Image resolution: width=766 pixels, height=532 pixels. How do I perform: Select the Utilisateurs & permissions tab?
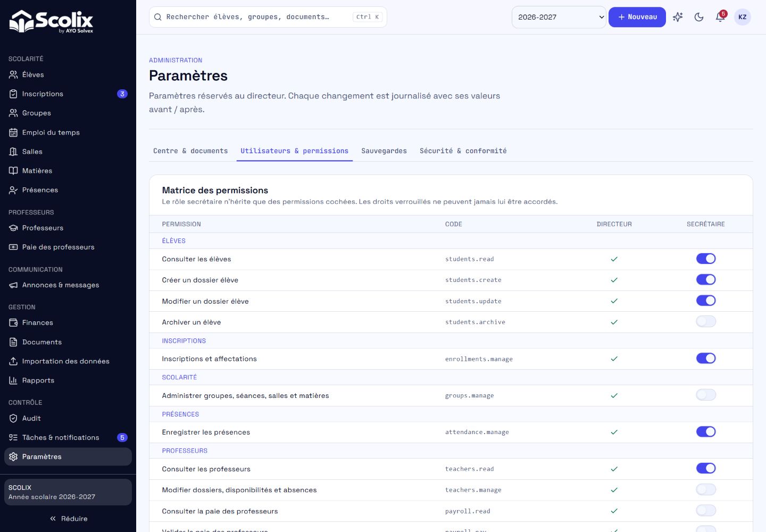pyautogui.click(x=295, y=151)
